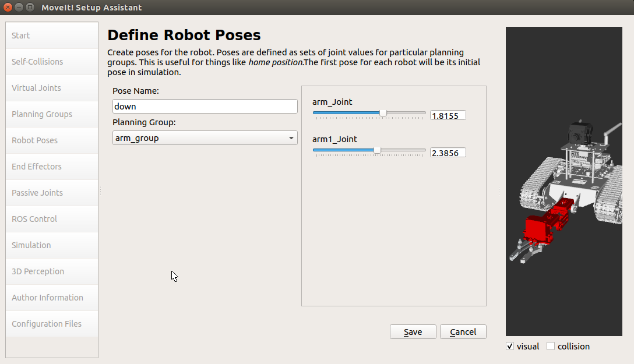Enable the collision checkbox
Viewport: 634px width, 364px height.
coord(551,346)
